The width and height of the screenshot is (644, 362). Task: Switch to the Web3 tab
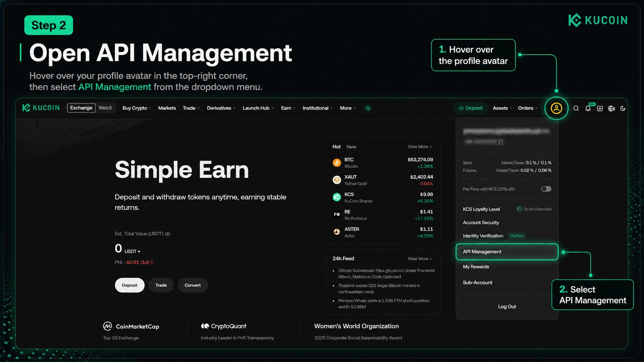tap(105, 108)
